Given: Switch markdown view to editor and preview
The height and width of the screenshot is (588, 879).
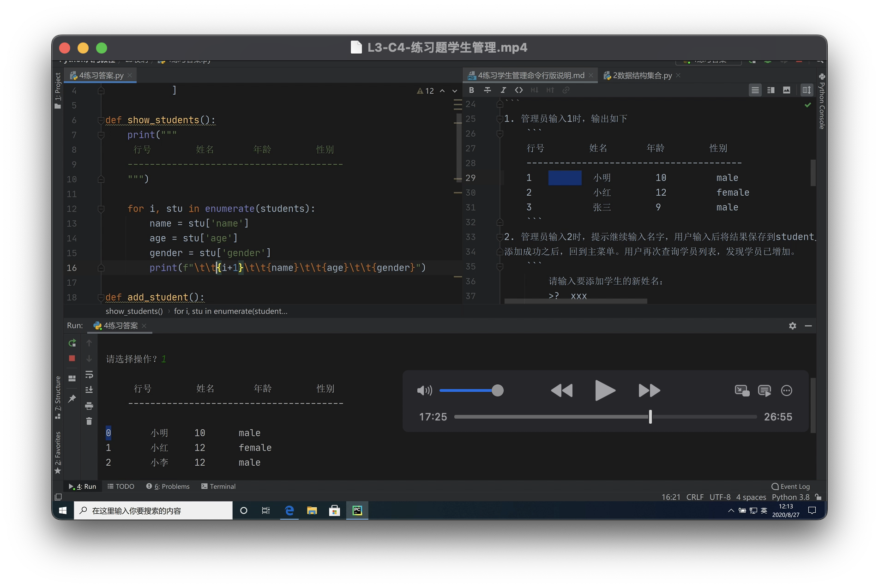Looking at the screenshot, I should pos(771,90).
